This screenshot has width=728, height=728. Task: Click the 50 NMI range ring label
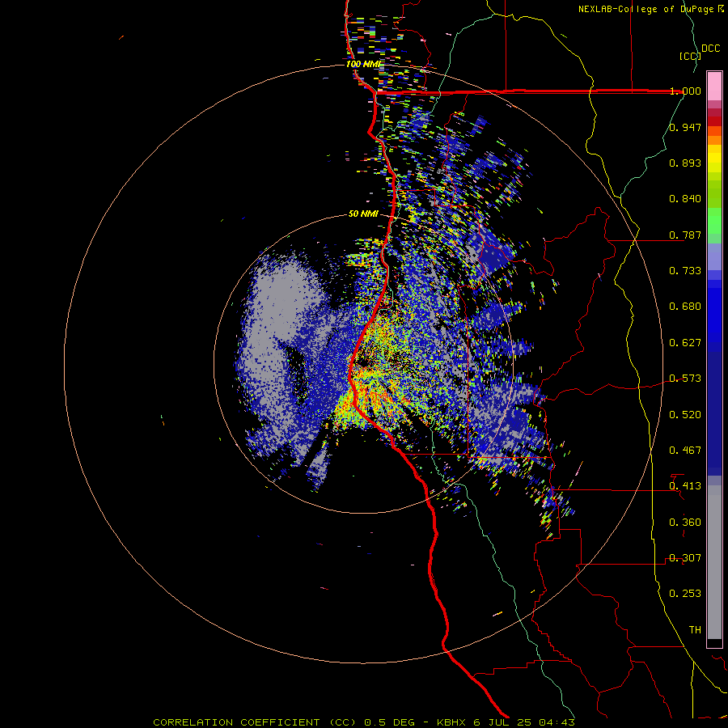coord(363,214)
